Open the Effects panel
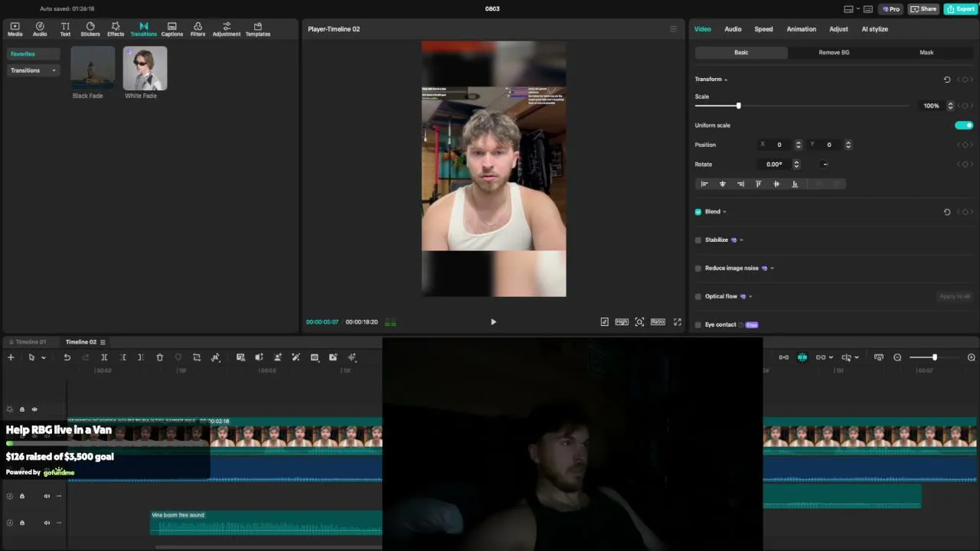The image size is (980, 551). point(116,29)
